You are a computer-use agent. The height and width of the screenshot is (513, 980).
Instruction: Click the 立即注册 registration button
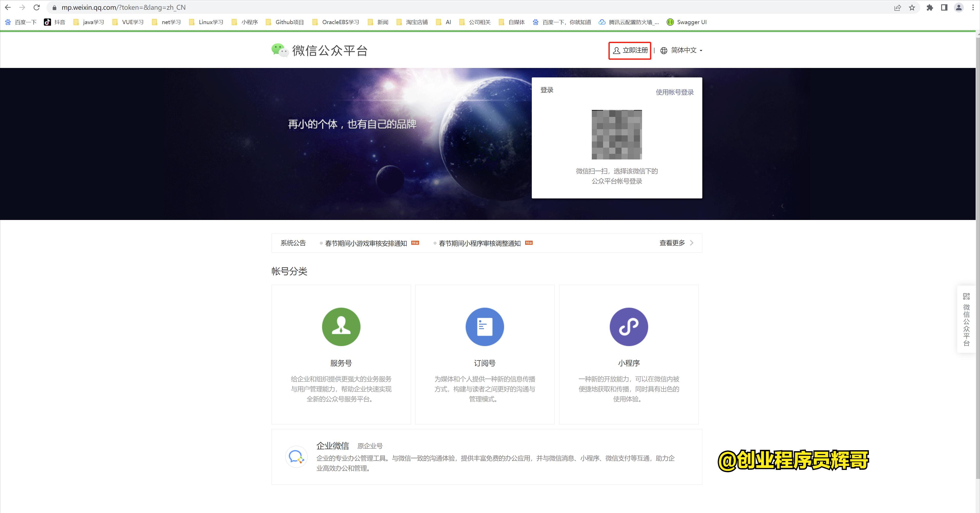[630, 50]
